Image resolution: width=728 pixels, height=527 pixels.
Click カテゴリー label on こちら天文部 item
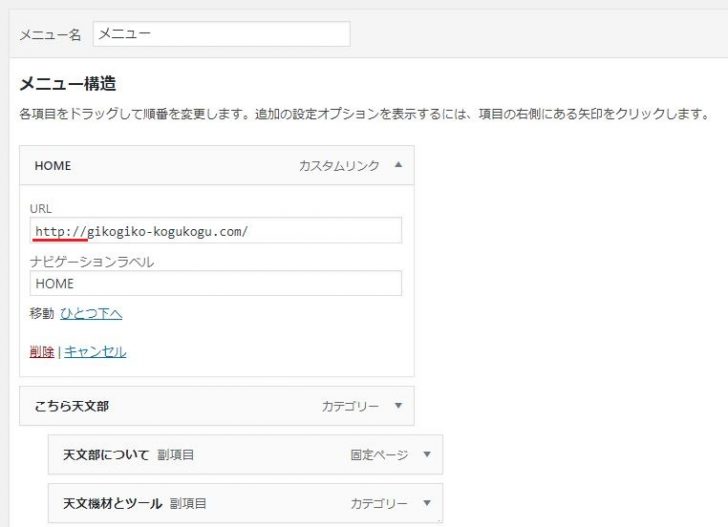350,407
